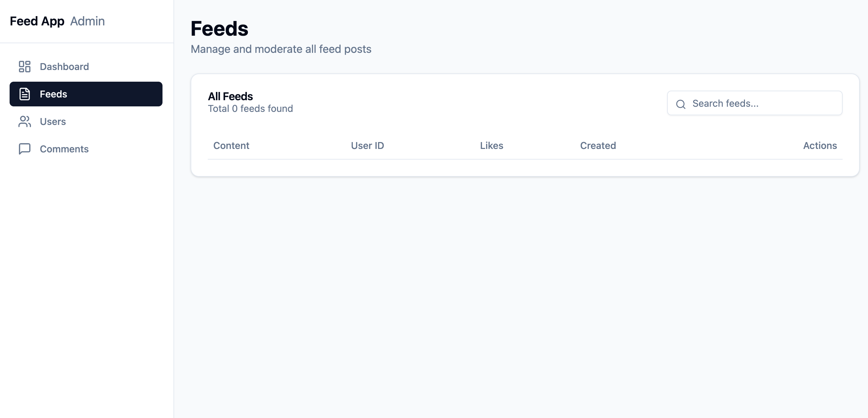Click the Actions column header
868x418 pixels.
[x=820, y=146]
